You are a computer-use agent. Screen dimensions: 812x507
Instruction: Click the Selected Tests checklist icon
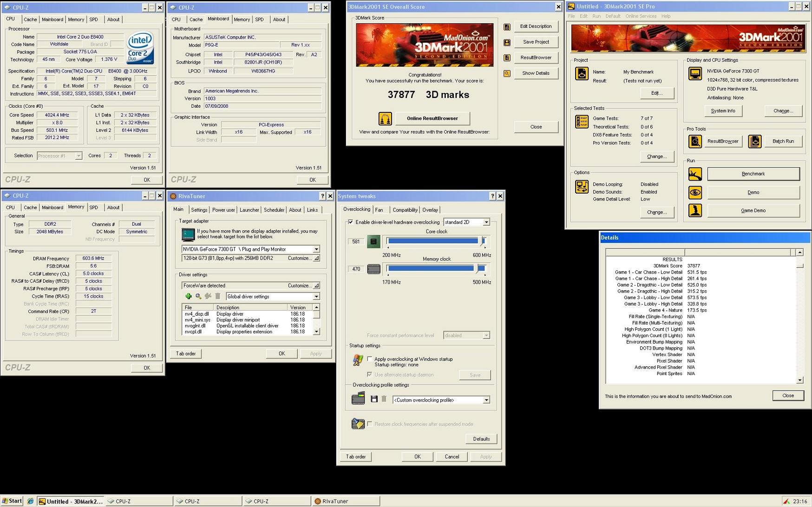tap(582, 122)
